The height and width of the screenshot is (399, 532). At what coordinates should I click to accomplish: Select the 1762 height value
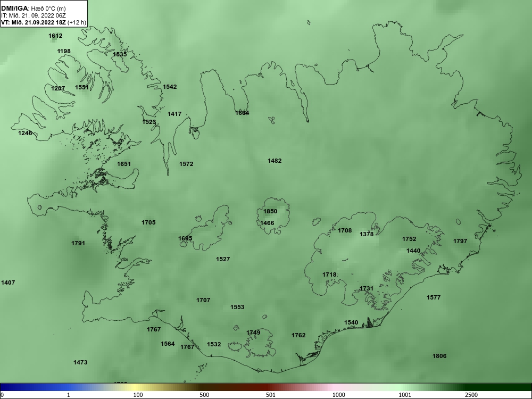pos(298,335)
